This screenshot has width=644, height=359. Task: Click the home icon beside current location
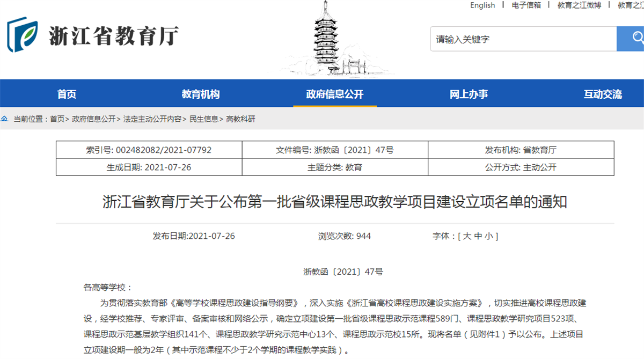(x=5, y=119)
